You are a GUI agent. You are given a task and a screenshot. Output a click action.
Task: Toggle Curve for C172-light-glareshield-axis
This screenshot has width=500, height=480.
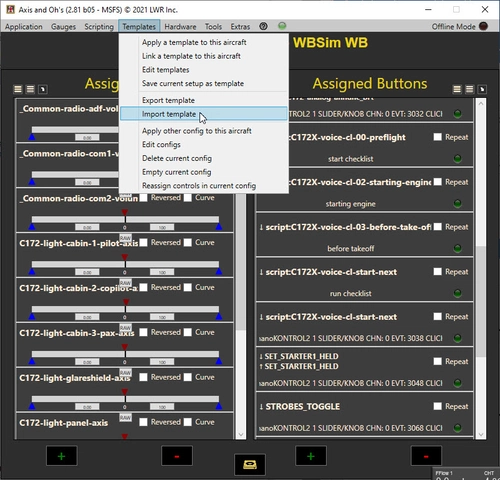(188, 377)
